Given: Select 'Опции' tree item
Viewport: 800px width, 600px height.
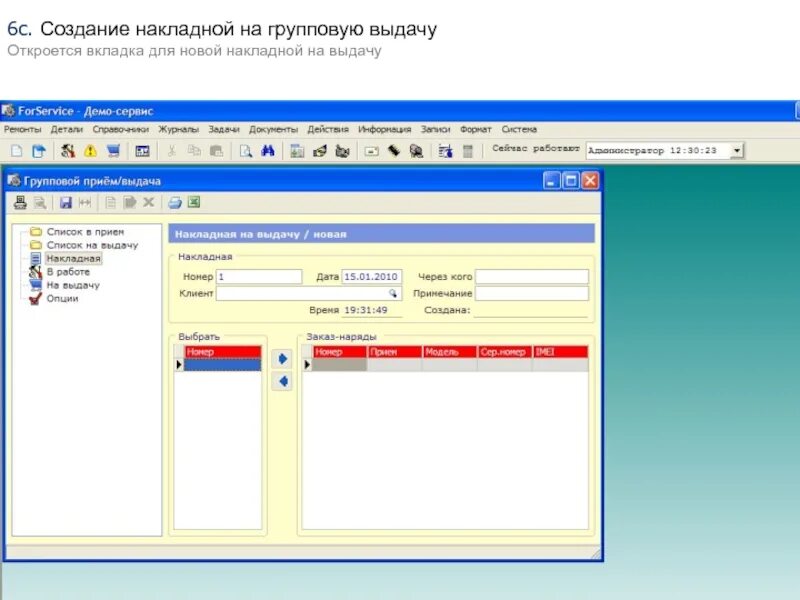Looking at the screenshot, I should click(62, 298).
